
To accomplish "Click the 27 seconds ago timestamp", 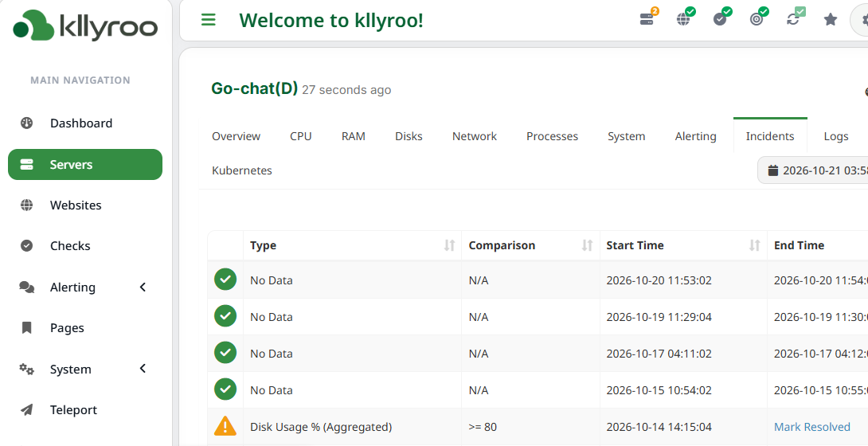I will coord(346,90).
